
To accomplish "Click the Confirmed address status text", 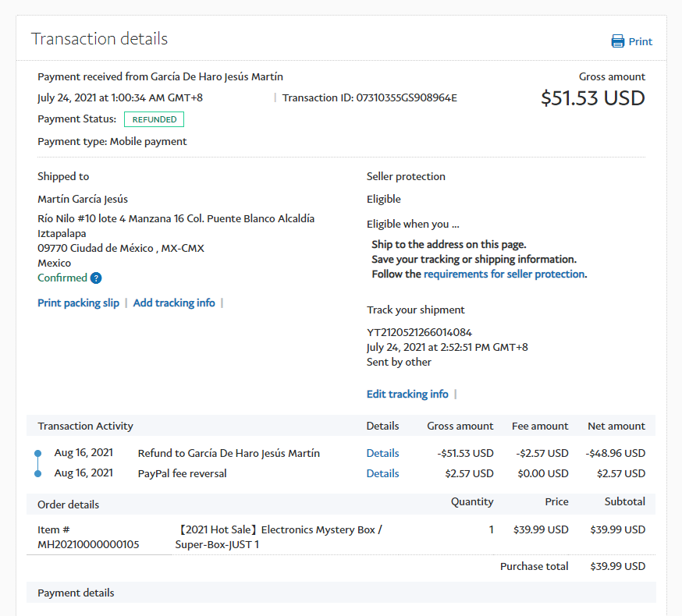I will coord(62,278).
